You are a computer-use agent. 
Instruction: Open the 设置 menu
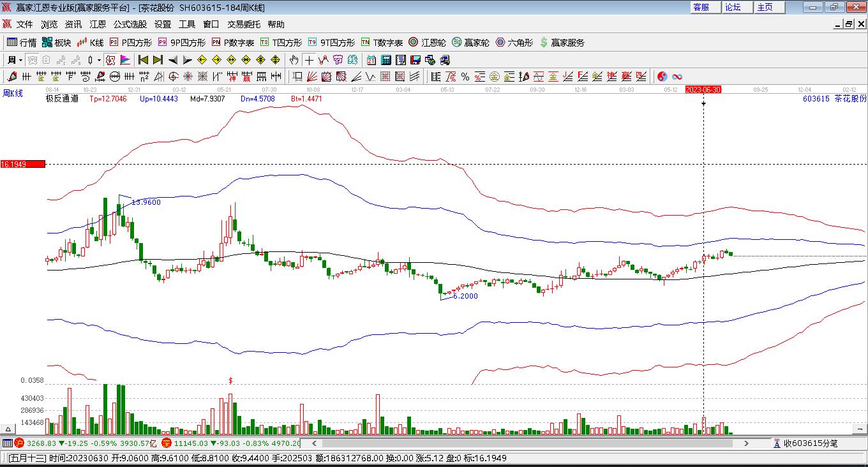[163, 24]
